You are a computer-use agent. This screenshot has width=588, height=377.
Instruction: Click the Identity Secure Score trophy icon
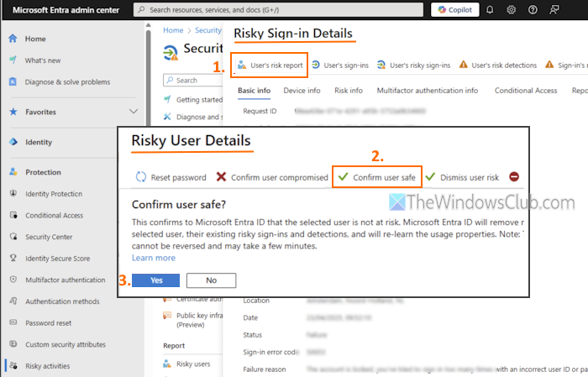pyautogui.click(x=13, y=258)
